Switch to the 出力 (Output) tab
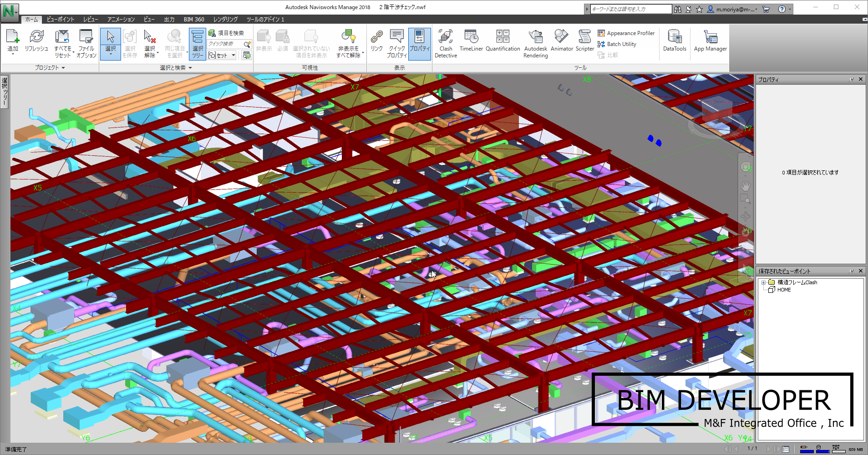The width and height of the screenshot is (868, 455). (169, 20)
